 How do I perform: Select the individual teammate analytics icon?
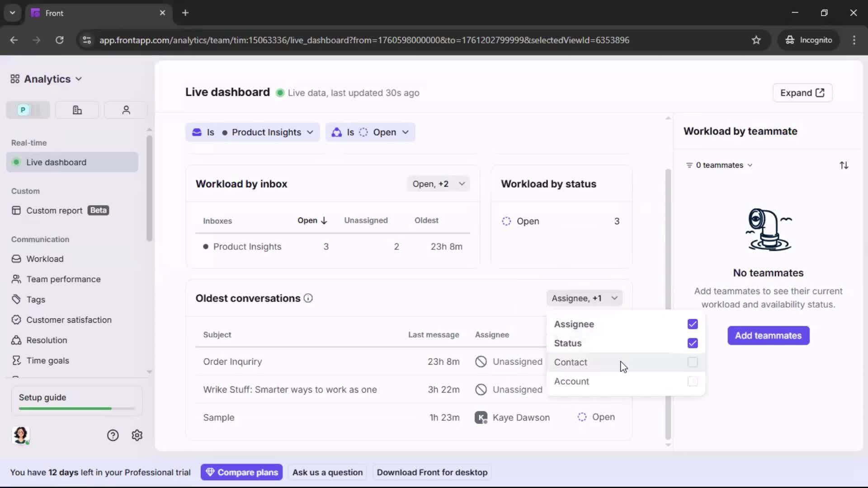tap(125, 110)
